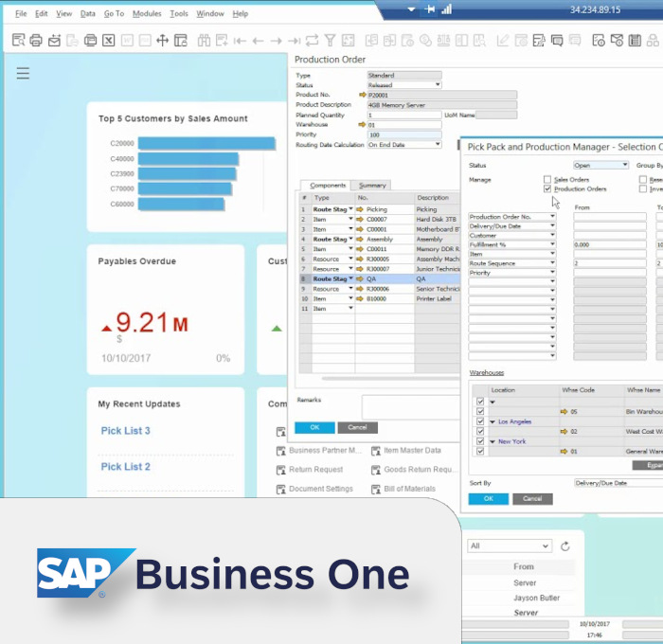
Task: Collapse the New York location group
Action: [493, 442]
